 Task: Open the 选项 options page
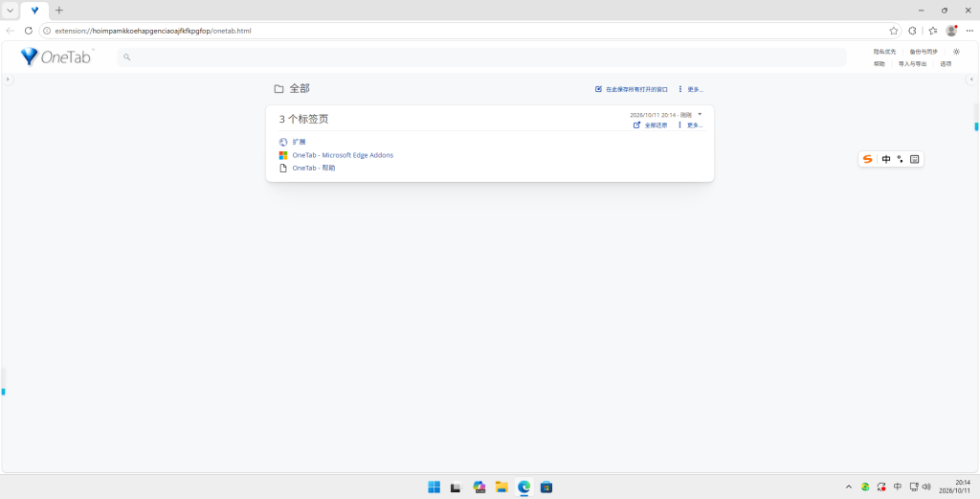point(946,64)
